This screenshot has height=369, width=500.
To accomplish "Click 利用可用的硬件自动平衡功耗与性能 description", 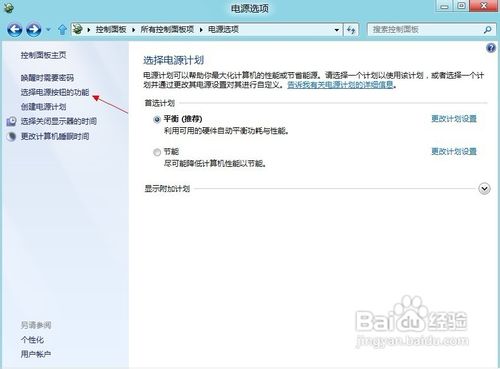I will 226,131.
